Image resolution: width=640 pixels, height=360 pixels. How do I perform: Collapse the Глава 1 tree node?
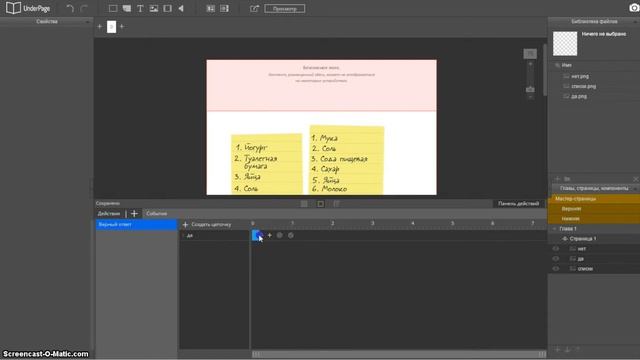coord(555,229)
